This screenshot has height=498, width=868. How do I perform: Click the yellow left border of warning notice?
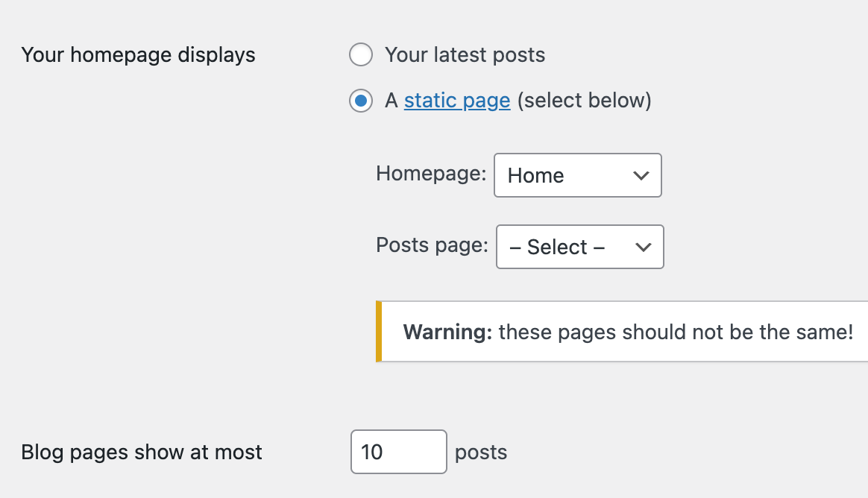pyautogui.click(x=379, y=332)
